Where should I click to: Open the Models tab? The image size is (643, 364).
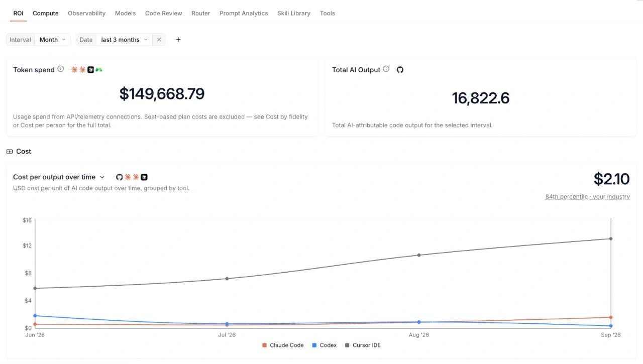click(x=125, y=13)
